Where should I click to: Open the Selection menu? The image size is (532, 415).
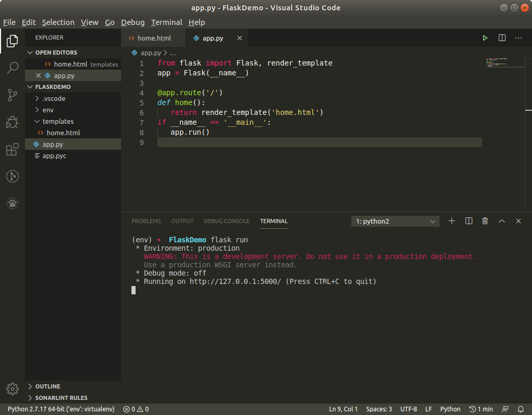[58, 22]
